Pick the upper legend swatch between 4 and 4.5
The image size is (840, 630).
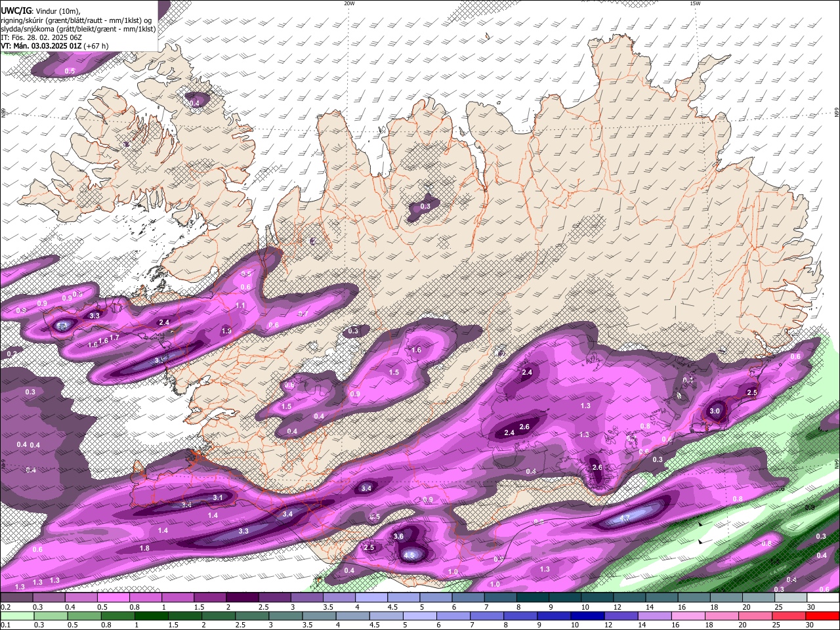pyautogui.click(x=371, y=598)
